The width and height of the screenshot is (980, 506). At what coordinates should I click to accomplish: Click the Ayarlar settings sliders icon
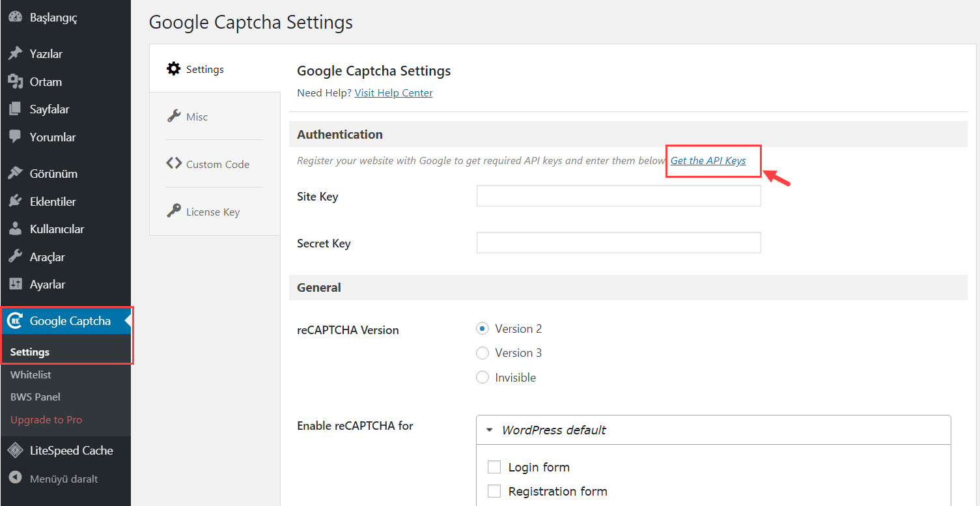pos(15,285)
